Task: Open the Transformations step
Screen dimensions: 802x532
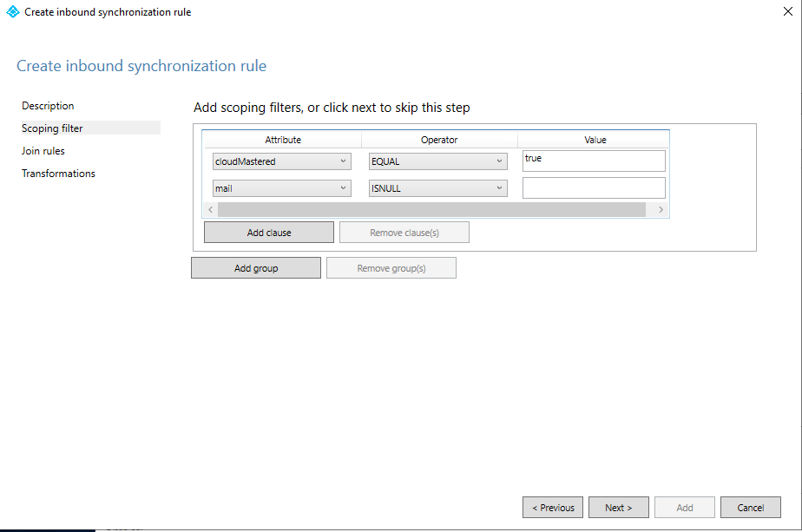Action: (x=58, y=174)
